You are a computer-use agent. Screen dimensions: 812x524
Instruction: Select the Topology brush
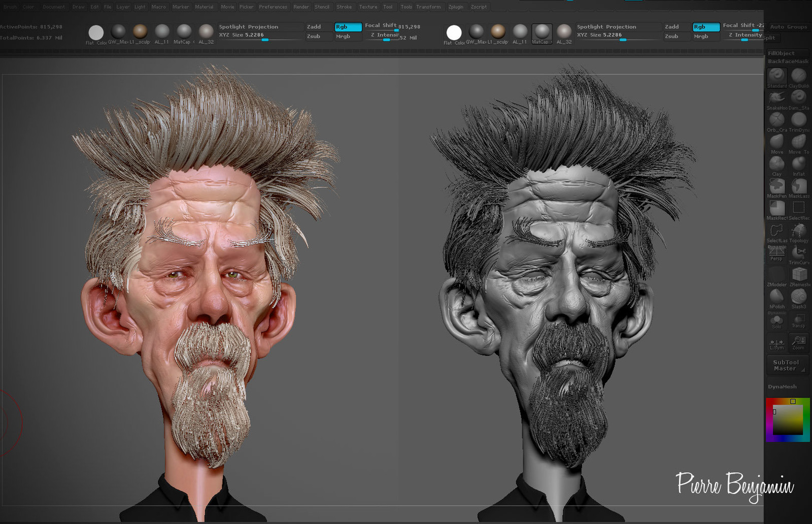coord(799,233)
